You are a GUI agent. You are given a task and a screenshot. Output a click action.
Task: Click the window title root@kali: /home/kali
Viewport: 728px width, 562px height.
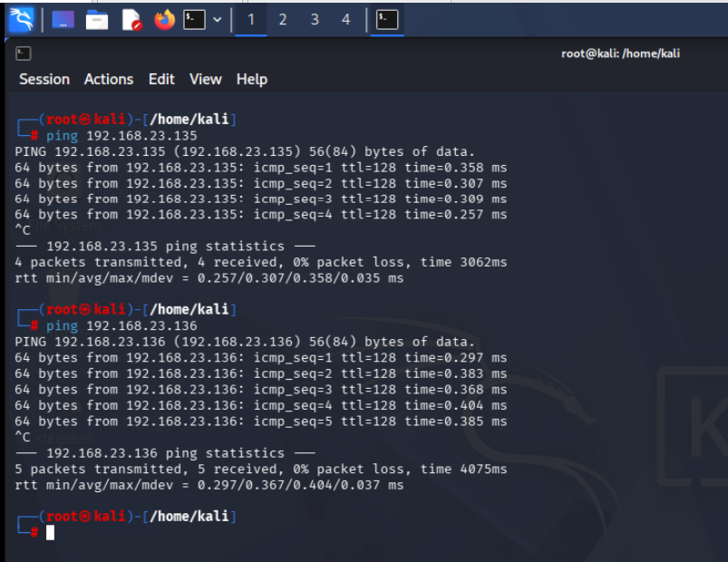coord(620,53)
